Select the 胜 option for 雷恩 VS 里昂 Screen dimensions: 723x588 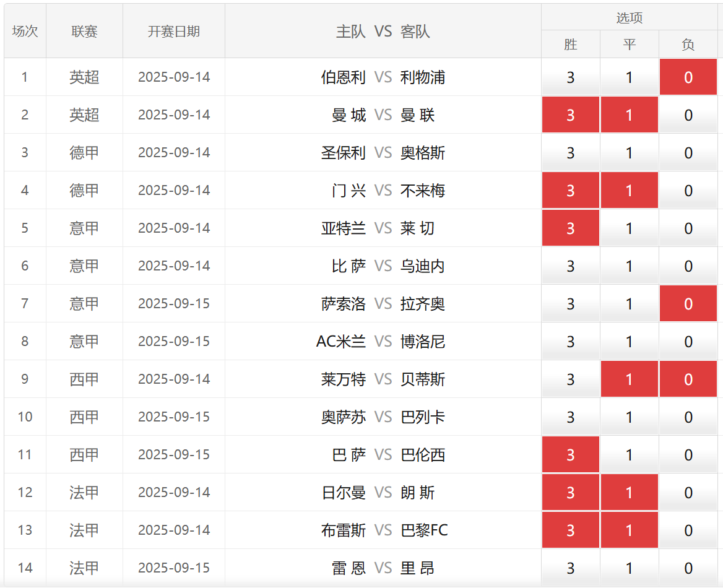pos(570,569)
